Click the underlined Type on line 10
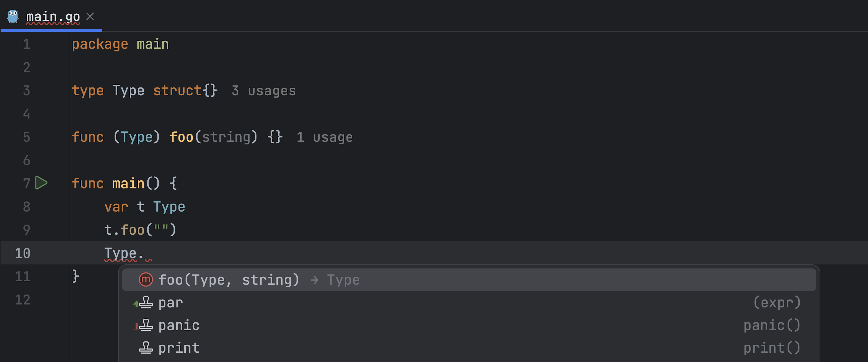This screenshot has height=362, width=868. click(120, 253)
